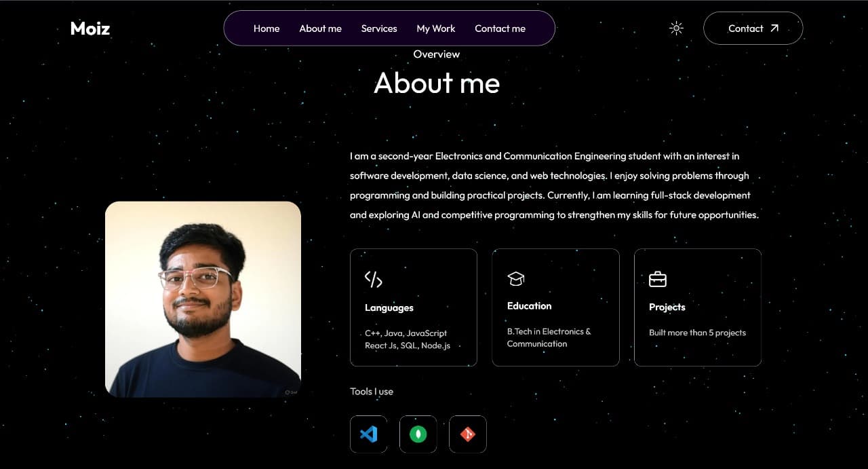This screenshot has width=868, height=469.
Task: Click the briefcase icon on Projects card
Action: 656,278
